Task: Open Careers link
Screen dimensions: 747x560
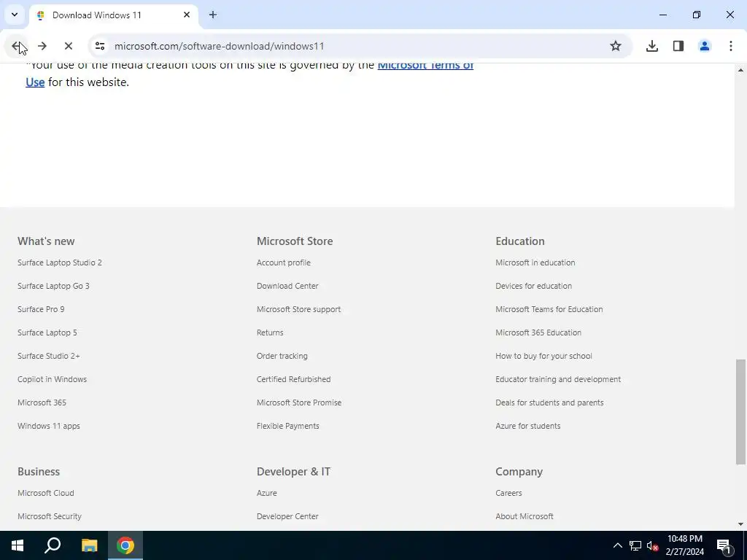Action: click(508, 493)
